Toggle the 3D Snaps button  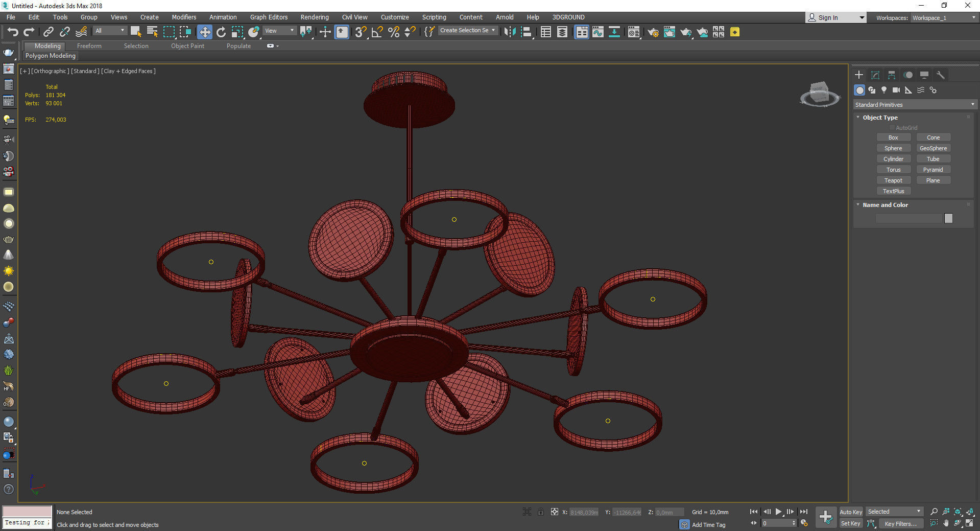[x=361, y=32]
